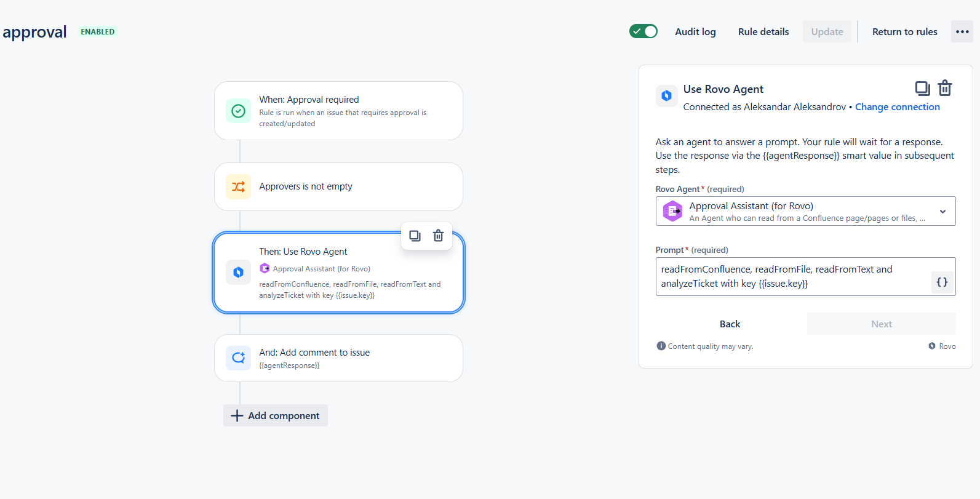This screenshot has width=980, height=499.
Task: Delete the Use Rovo Agent step in flow
Action: pos(438,236)
